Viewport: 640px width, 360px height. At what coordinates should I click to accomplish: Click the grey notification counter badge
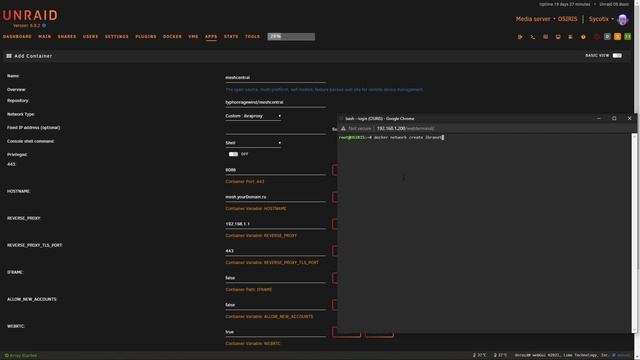pos(607,37)
